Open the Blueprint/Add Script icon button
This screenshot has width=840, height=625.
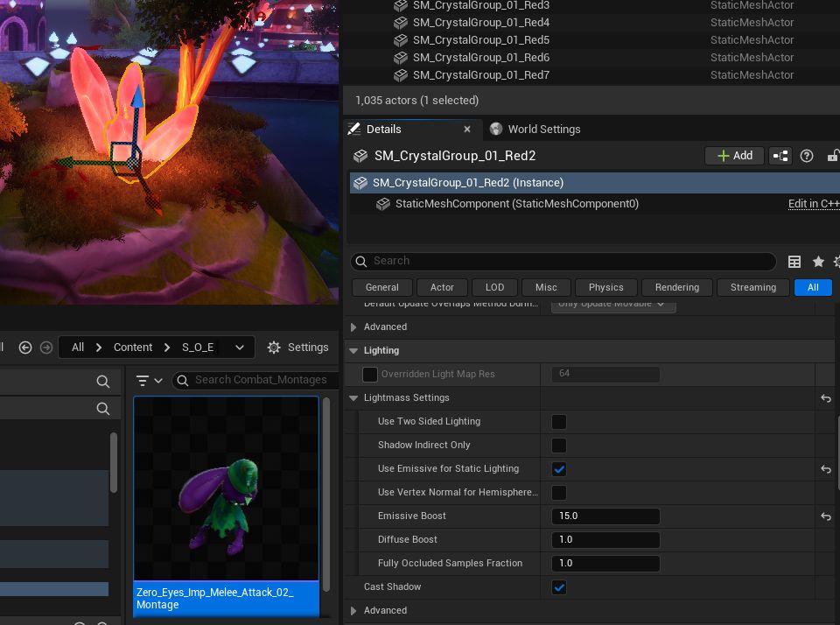pos(780,156)
